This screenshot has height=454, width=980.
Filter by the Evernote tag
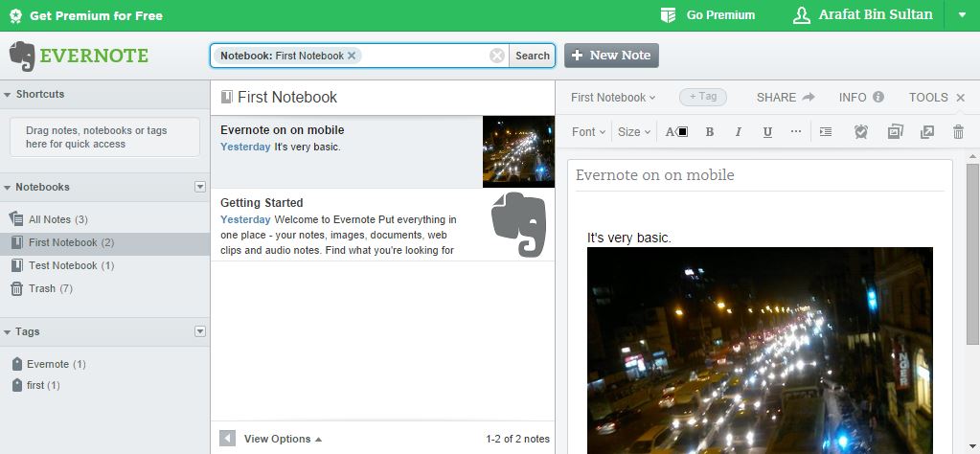(x=50, y=364)
